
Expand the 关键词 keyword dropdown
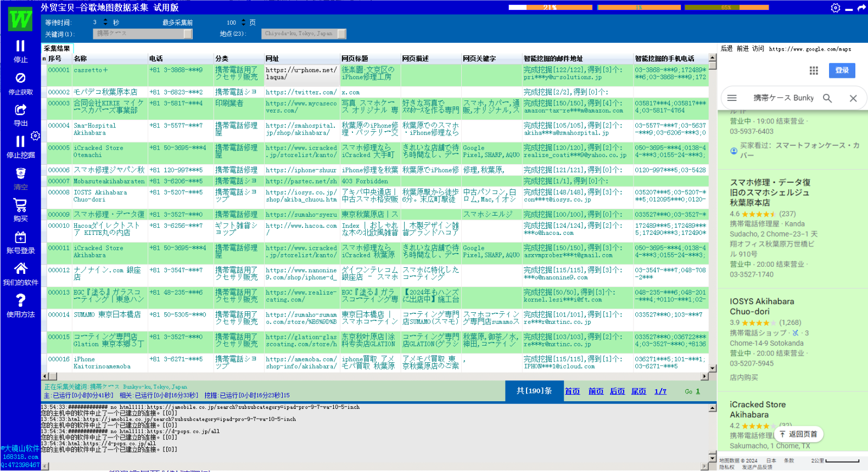pyautogui.click(x=188, y=34)
